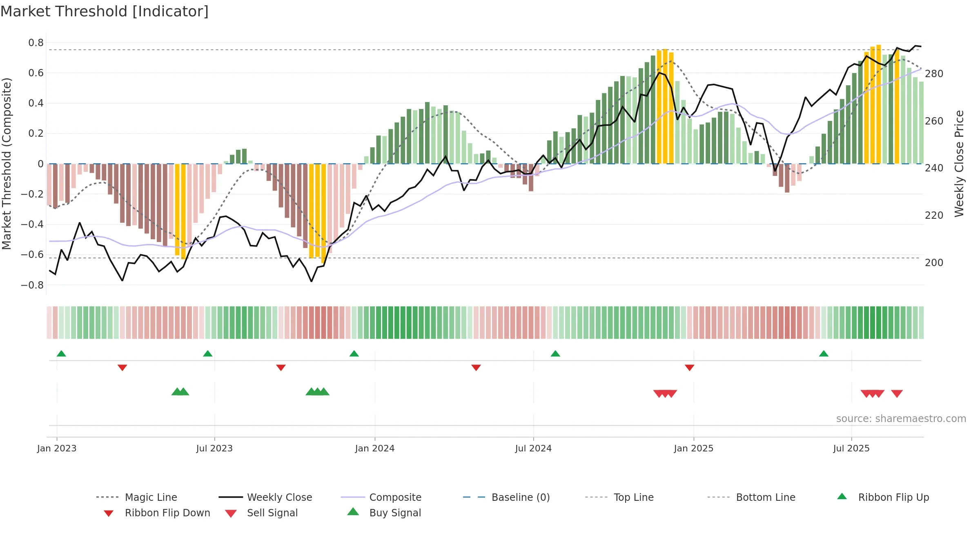Click the Weekly Close Price axis title
980x551 pixels.
point(959,164)
